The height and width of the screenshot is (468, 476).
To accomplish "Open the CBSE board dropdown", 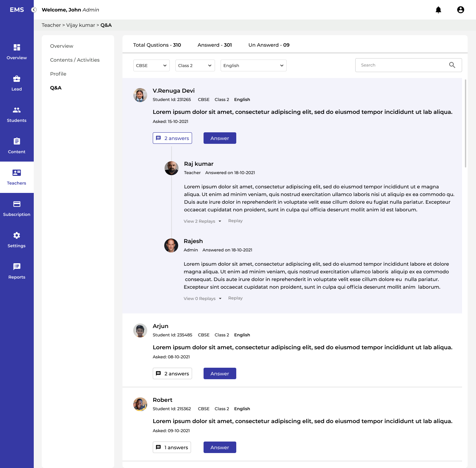I will [151, 65].
